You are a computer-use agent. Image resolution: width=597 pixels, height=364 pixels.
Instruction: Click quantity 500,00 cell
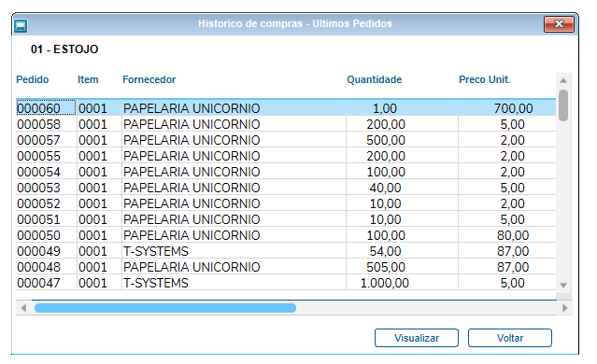[402, 140]
